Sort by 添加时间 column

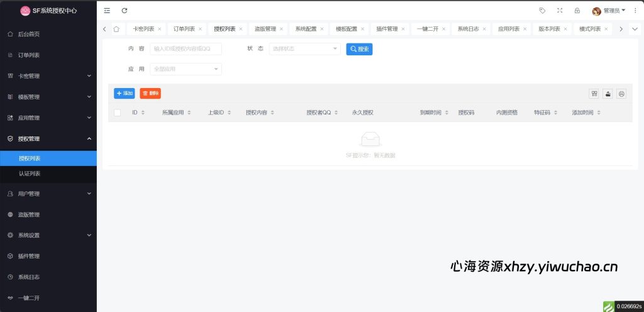click(599, 113)
